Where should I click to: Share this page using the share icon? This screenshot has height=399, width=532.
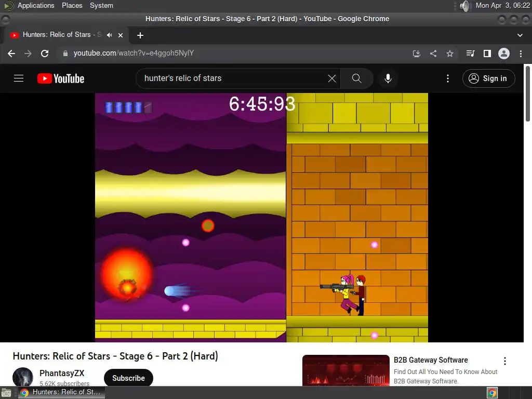[433, 54]
